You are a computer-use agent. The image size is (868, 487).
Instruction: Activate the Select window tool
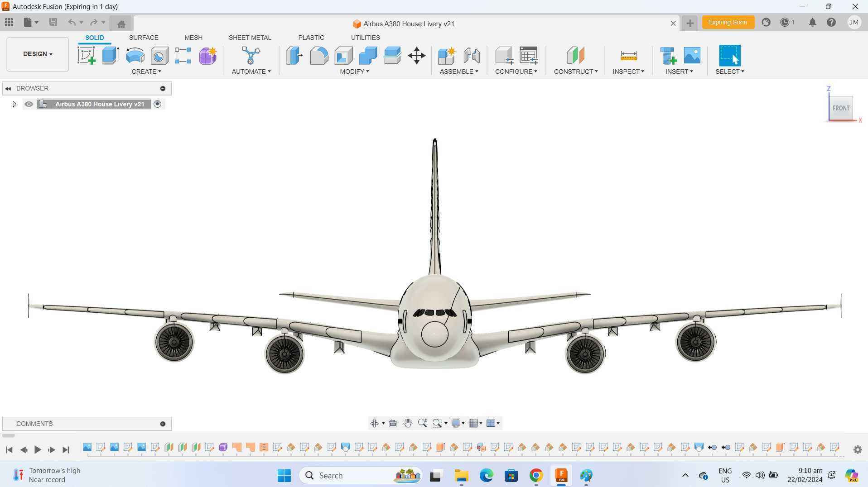[x=730, y=56]
